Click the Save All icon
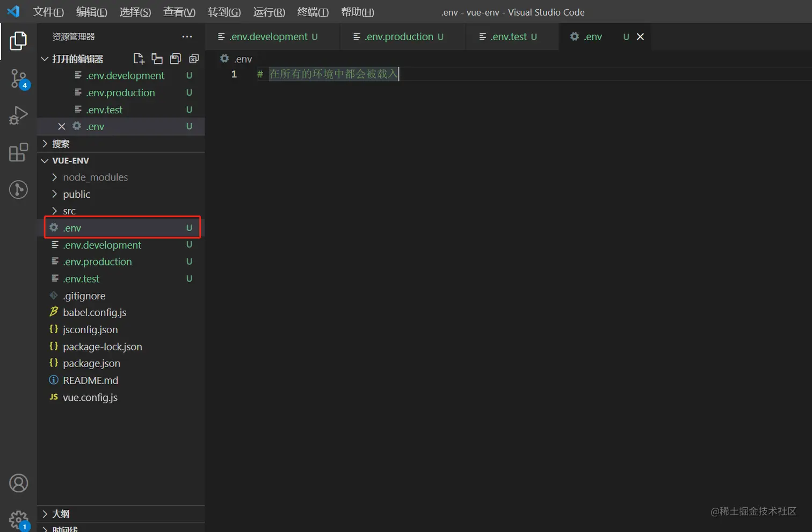 tap(176, 59)
